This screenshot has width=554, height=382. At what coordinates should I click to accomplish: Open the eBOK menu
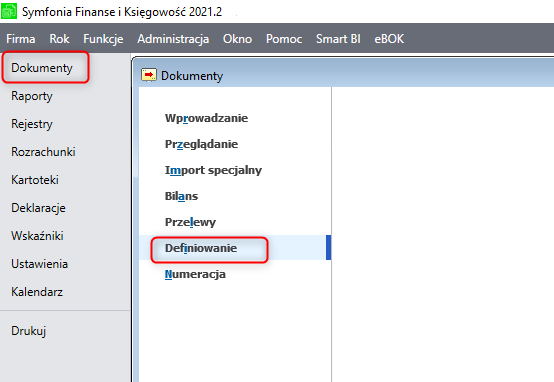point(389,39)
